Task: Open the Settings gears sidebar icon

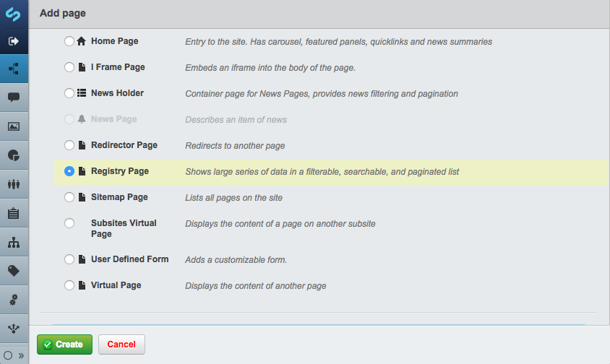Action: coord(14,300)
